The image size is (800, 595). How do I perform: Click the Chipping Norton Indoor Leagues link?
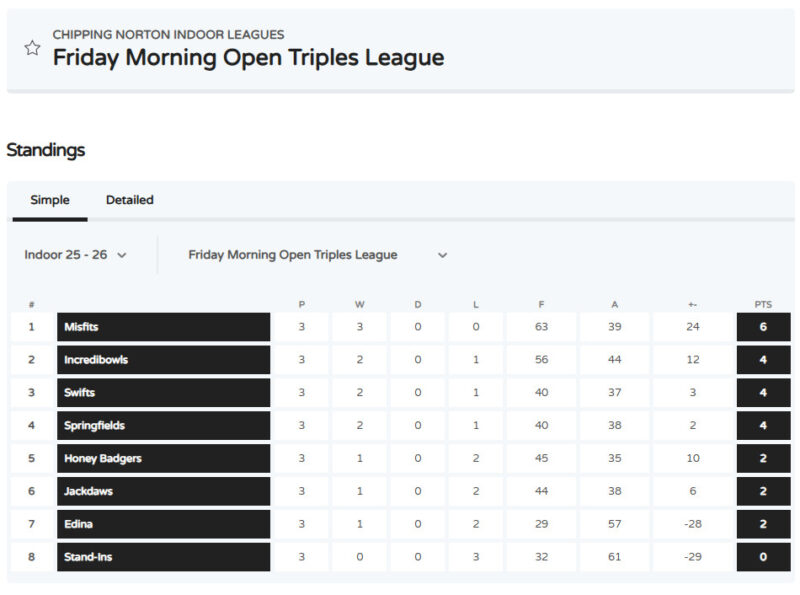pyautogui.click(x=168, y=35)
